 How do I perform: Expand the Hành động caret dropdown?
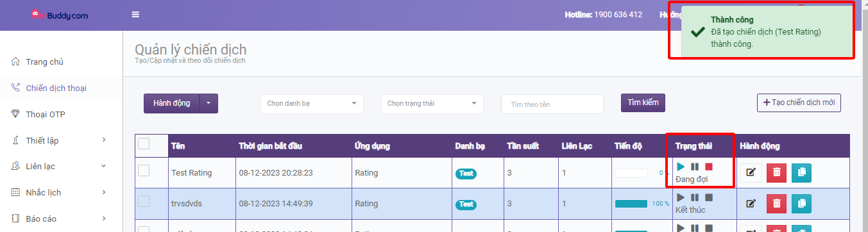(x=209, y=103)
